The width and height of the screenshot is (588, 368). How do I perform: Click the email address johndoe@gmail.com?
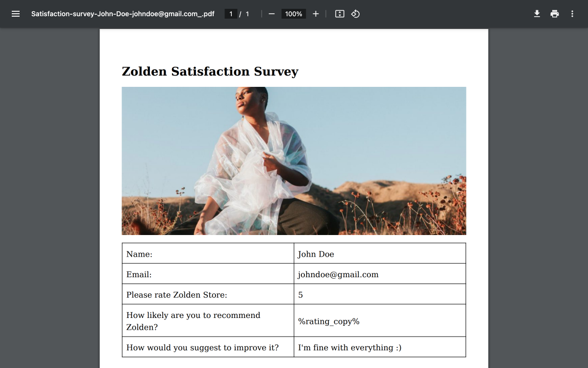click(338, 274)
